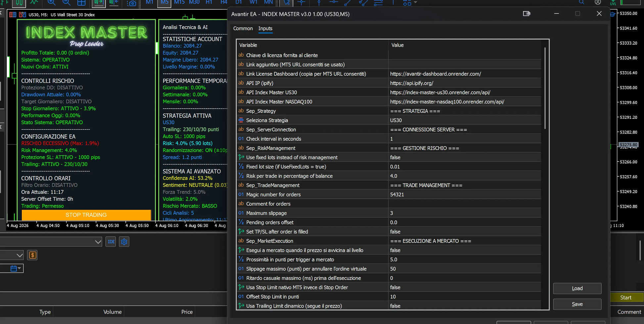644x324 pixels.
Task: Toggle 'Use fixed lots instead of risk management' value
Action: pos(465,158)
